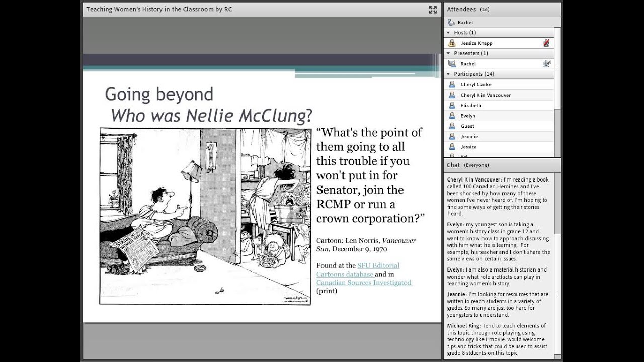Click the Len Norris cartoon image
This screenshot has width=644, height=362.
[x=205, y=216]
